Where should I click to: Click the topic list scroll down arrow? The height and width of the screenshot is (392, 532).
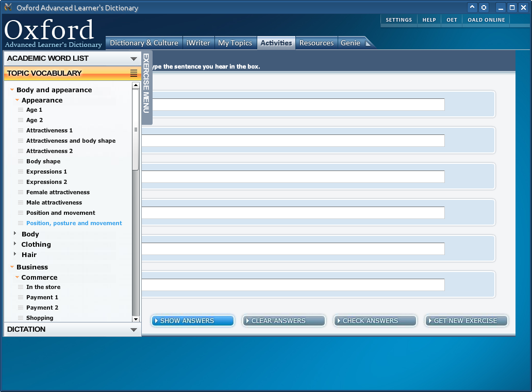(136, 319)
